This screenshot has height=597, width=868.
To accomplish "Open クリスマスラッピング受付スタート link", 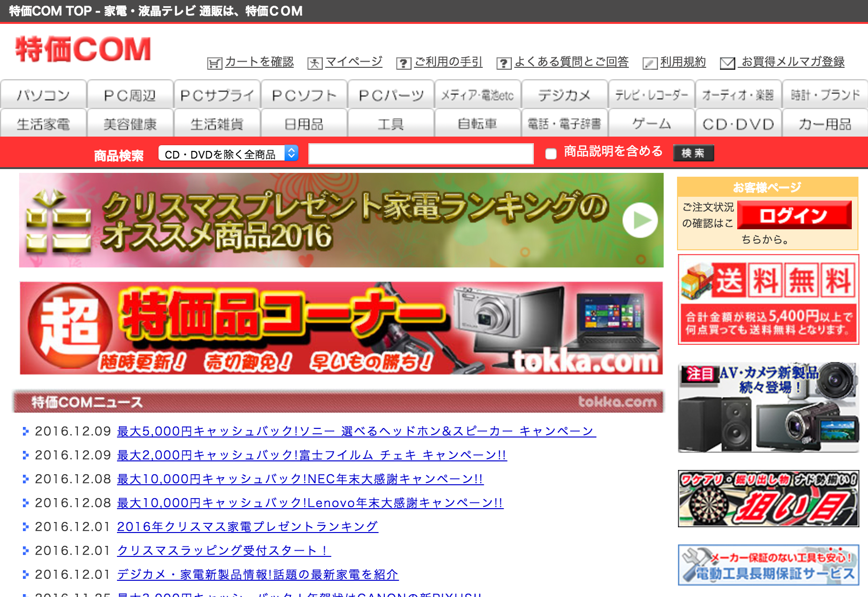I will 224,551.
